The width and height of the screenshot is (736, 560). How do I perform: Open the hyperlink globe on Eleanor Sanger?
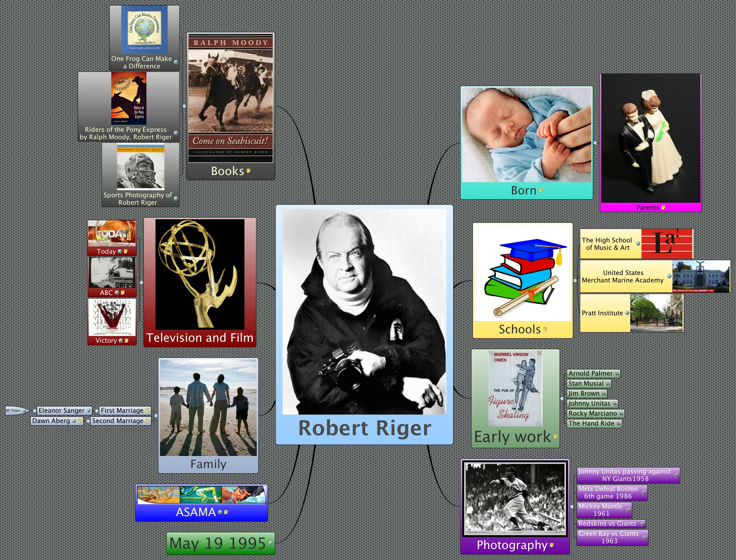point(88,411)
